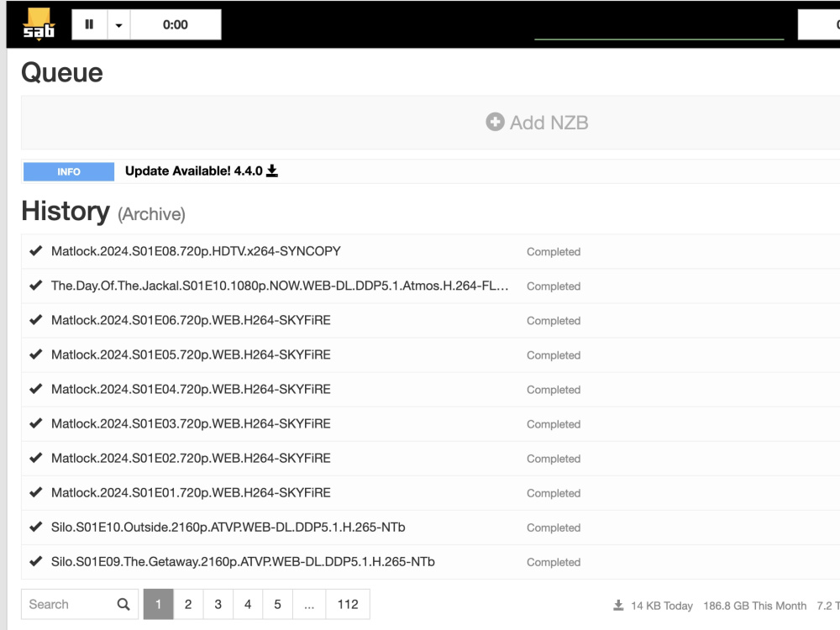Go to history page 2
This screenshot has width=840, height=630.
coord(188,604)
